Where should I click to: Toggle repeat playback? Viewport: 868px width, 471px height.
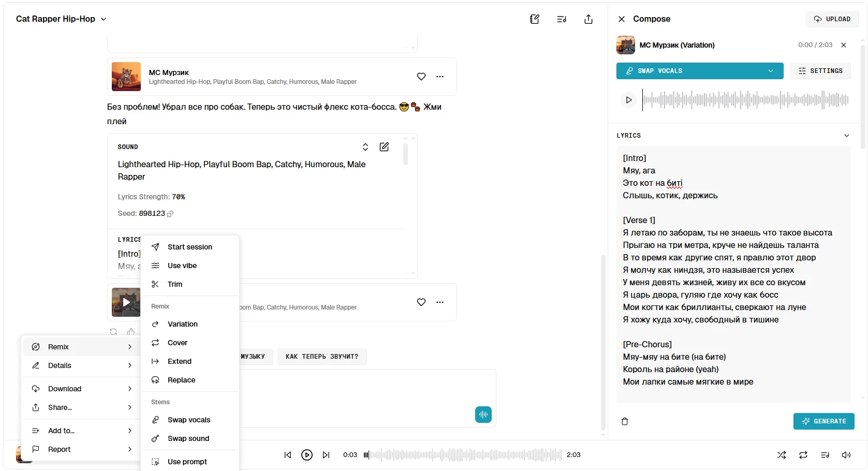803,455
